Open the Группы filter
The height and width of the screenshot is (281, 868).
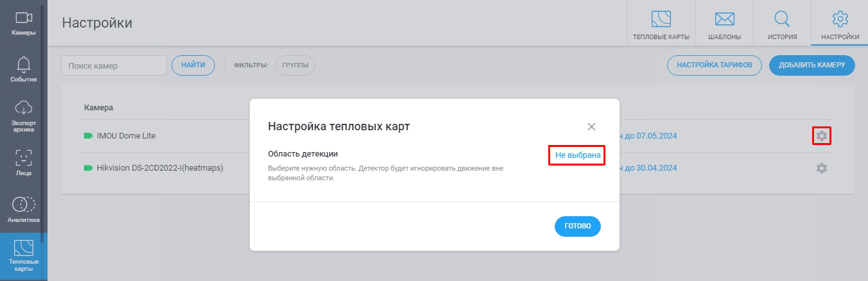click(x=295, y=65)
